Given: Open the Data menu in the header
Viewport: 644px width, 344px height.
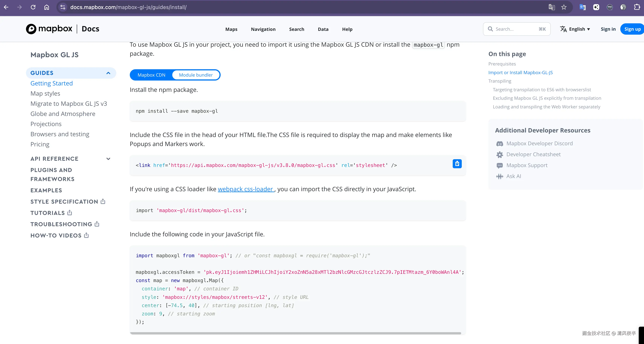Looking at the screenshot, I should click(323, 29).
